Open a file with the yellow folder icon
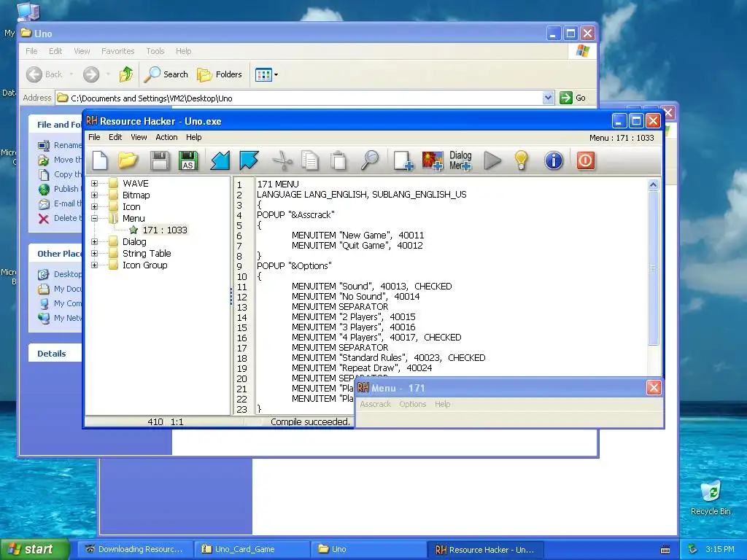The image size is (747, 560). (x=128, y=160)
